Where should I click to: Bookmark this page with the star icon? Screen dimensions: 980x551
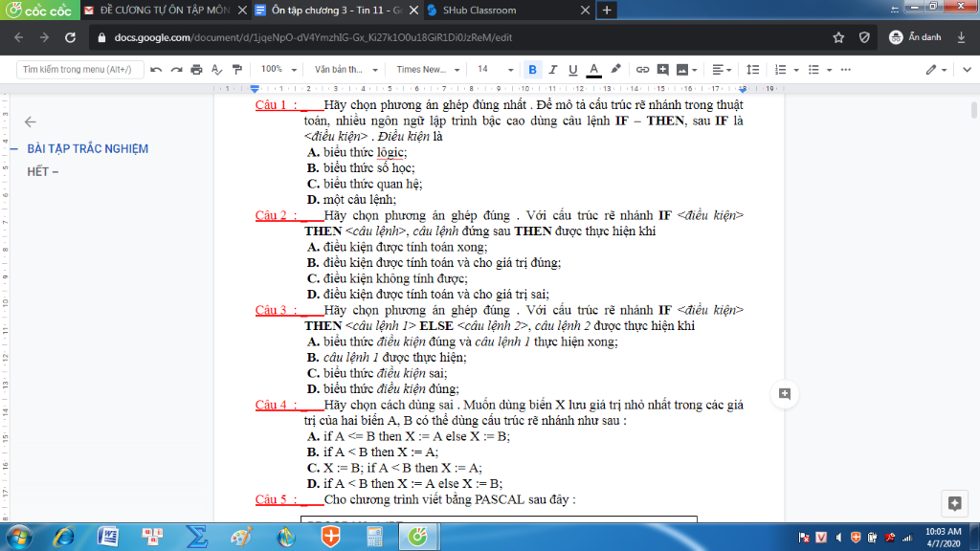(x=838, y=37)
